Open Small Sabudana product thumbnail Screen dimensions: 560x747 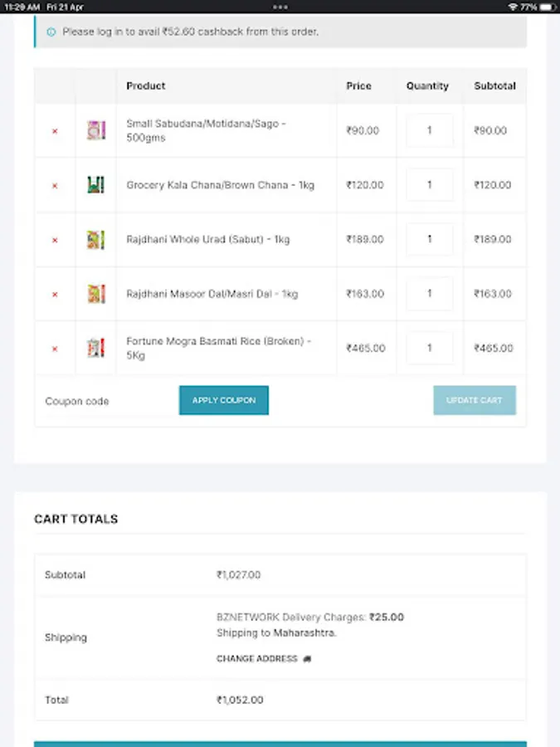click(x=96, y=130)
